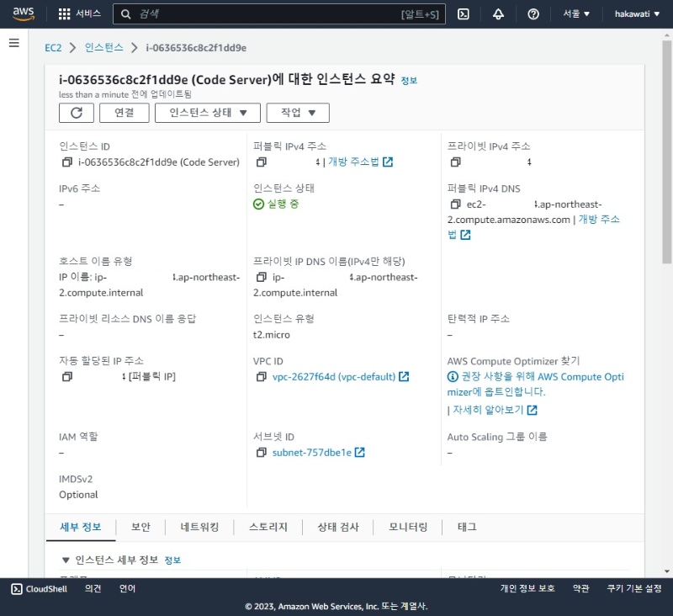This screenshot has height=616, width=673.
Task: Click the 연결 button to connect
Action: (x=125, y=114)
